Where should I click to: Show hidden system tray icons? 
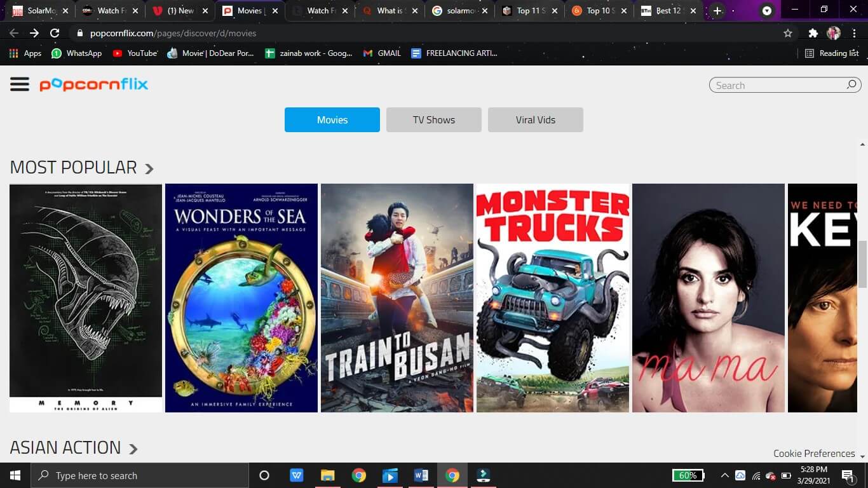point(724,475)
